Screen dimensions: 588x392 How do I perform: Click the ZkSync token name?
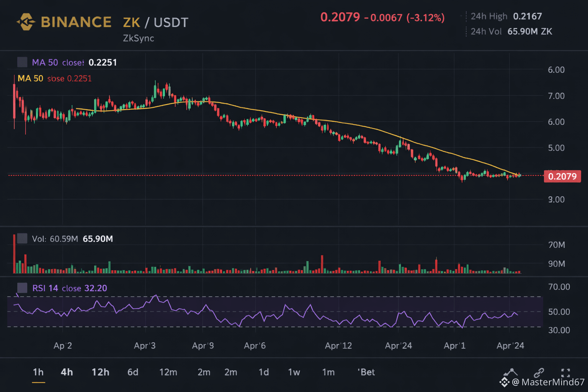click(x=139, y=38)
